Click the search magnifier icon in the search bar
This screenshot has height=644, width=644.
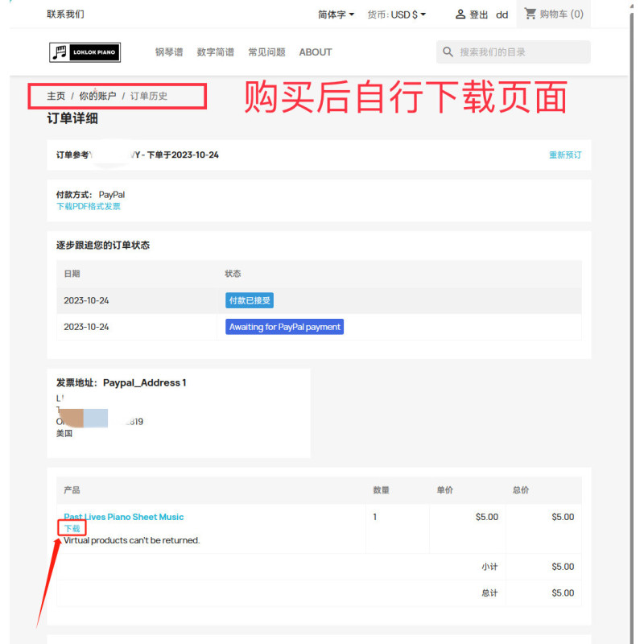point(448,52)
